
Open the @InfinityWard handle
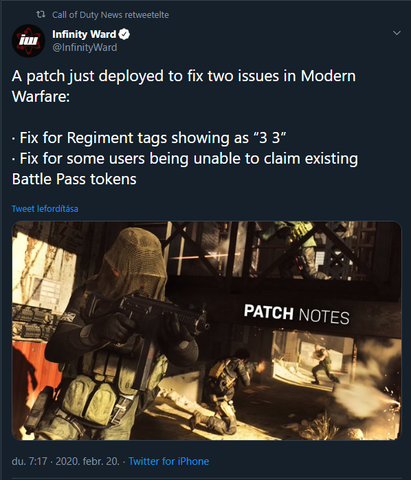coord(85,48)
